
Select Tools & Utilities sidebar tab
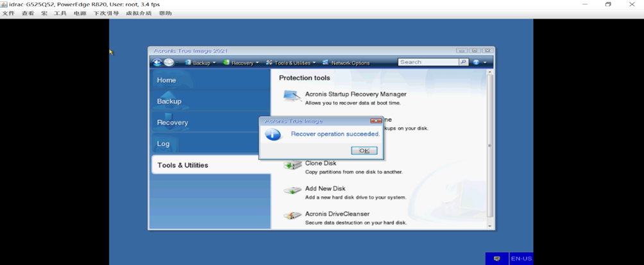(x=211, y=165)
